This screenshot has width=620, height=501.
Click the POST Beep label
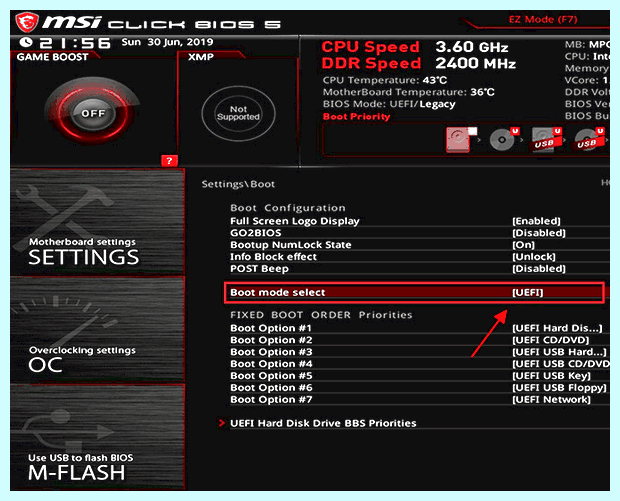point(259,268)
